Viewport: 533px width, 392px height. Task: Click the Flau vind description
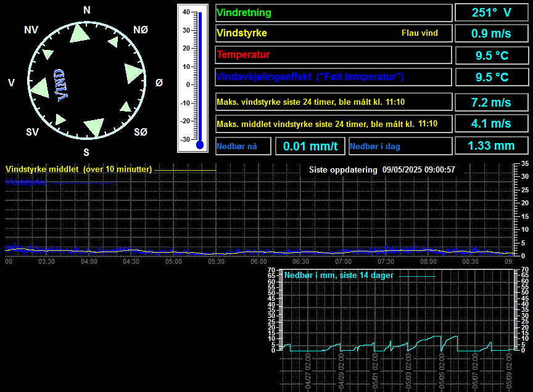[x=420, y=33]
